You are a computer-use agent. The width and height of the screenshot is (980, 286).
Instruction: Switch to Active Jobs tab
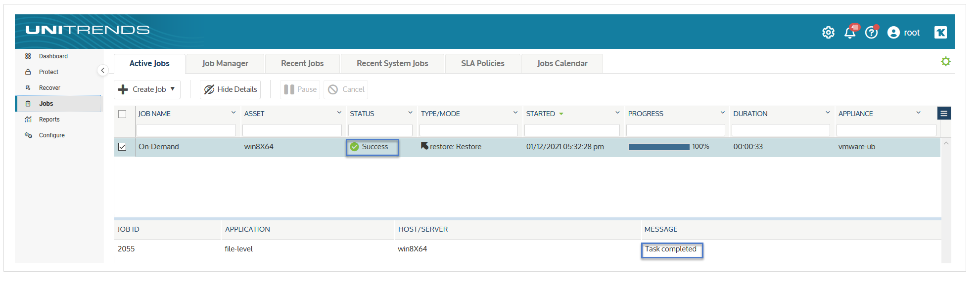(x=149, y=64)
